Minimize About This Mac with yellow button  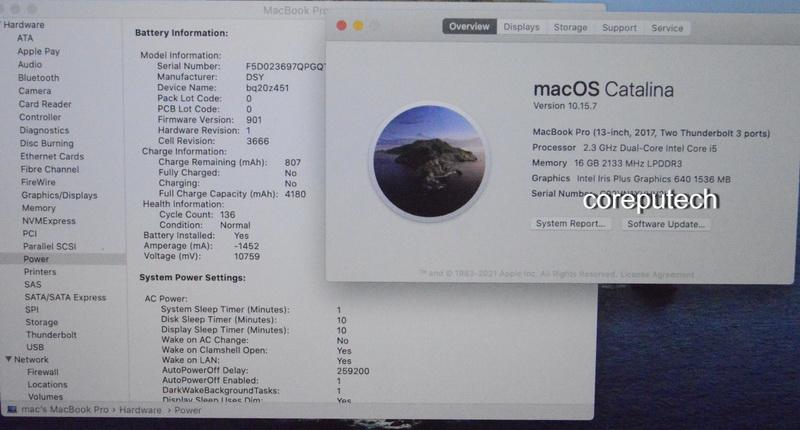(x=358, y=26)
